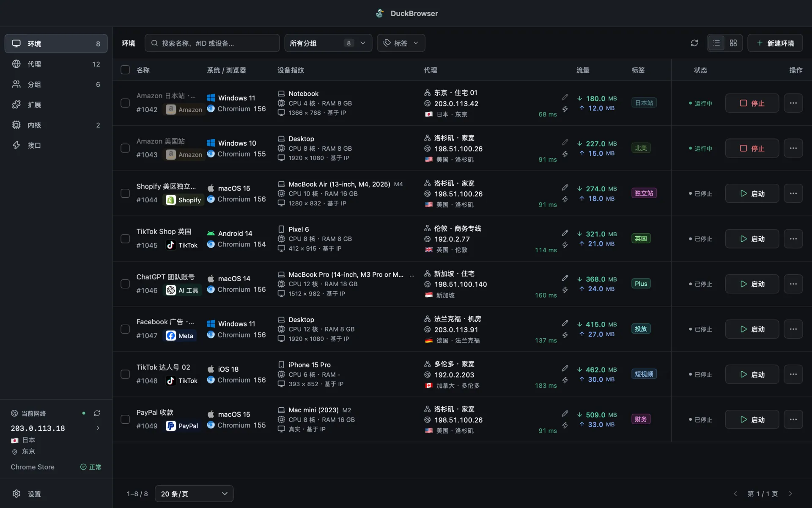Open more actions for PayPal 收款 row
The height and width of the screenshot is (508, 812).
point(793,420)
